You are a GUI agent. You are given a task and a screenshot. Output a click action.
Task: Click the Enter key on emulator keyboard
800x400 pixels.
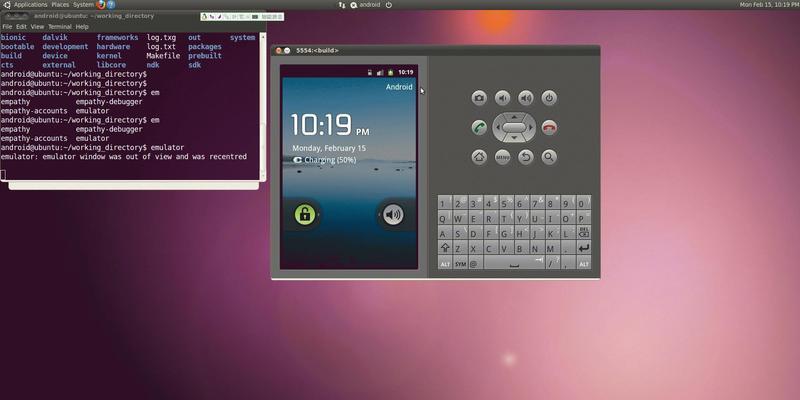(584, 248)
